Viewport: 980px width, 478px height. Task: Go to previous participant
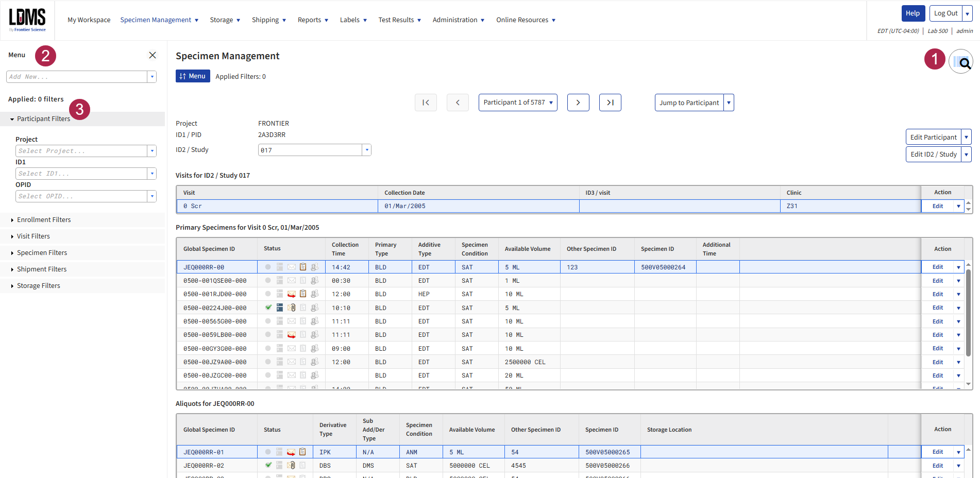point(458,103)
